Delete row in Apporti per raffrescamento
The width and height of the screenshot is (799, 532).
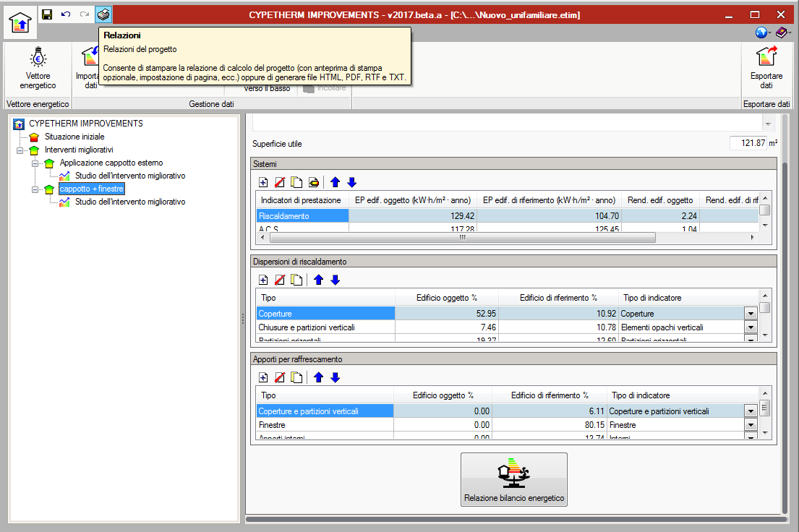point(280,377)
